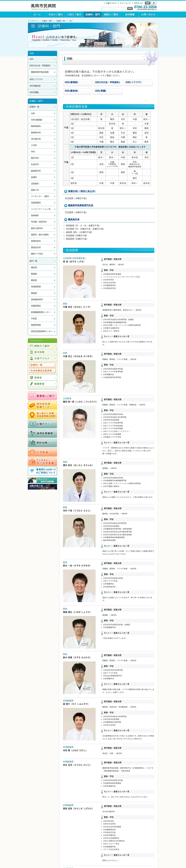Viewport: 186px width, 868px height.
Task: Click the 内科(内分泌・呼吸器系) button in main content
Action: [108, 83]
